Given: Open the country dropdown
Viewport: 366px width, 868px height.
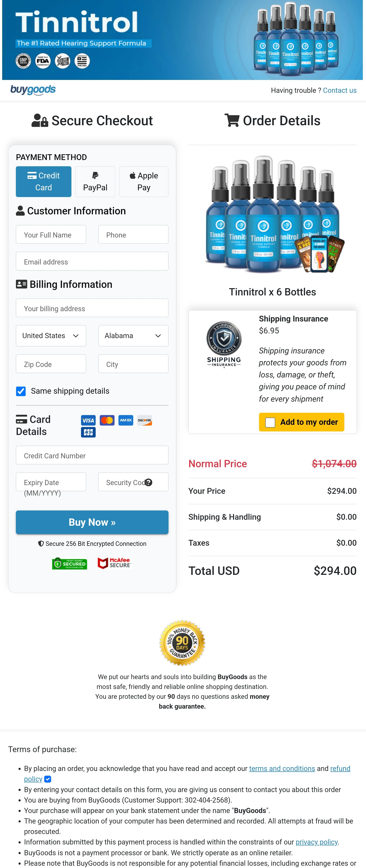Looking at the screenshot, I should point(51,336).
